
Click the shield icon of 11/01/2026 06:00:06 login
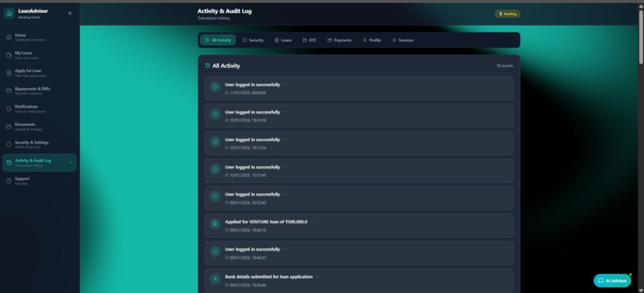(215, 86)
